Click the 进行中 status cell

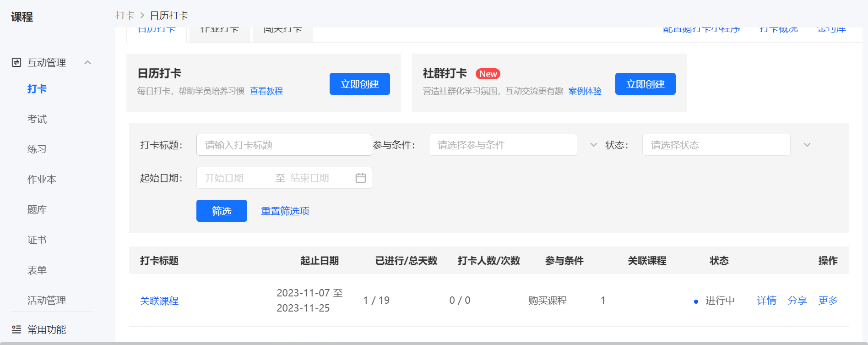pos(715,301)
